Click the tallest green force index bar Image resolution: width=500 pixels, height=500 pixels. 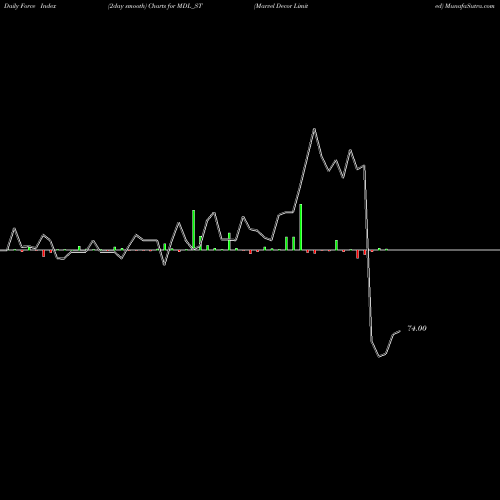tap(300, 227)
